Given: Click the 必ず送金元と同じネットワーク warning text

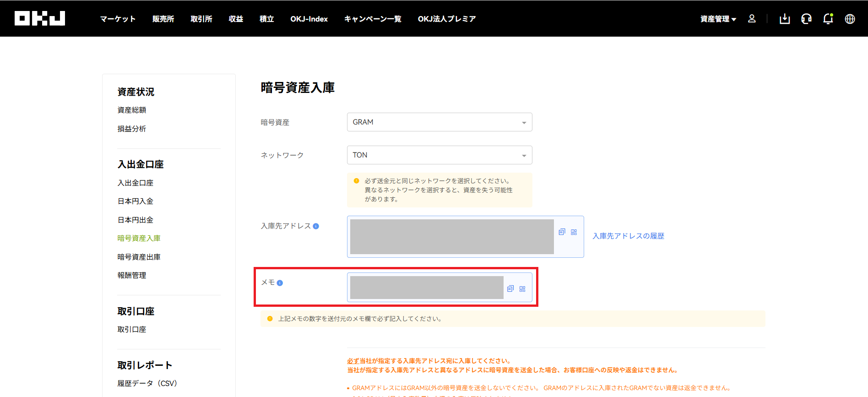Looking at the screenshot, I should pos(439,190).
